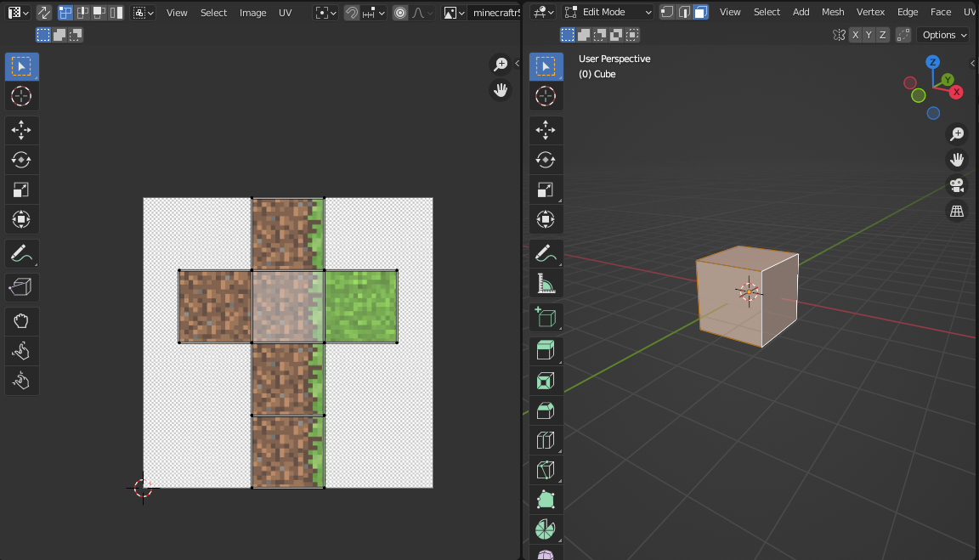979x560 pixels.
Task: Toggle UV sync selection
Action: [43, 13]
